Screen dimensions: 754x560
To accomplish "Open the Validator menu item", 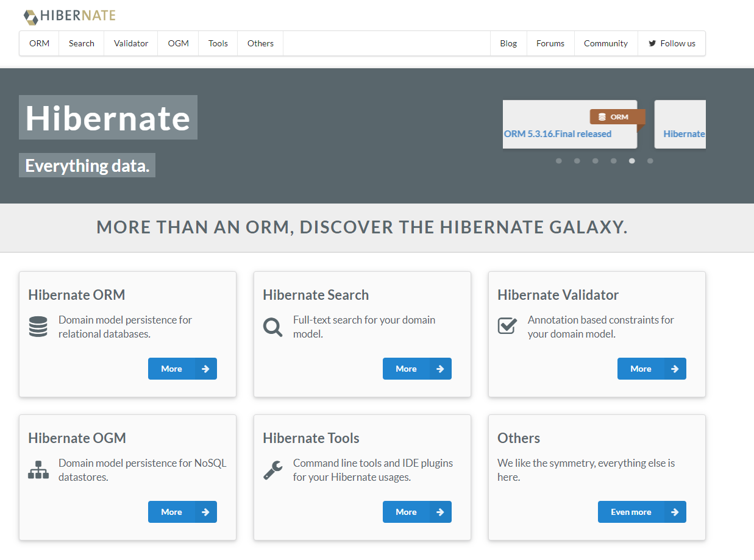I will tap(131, 43).
